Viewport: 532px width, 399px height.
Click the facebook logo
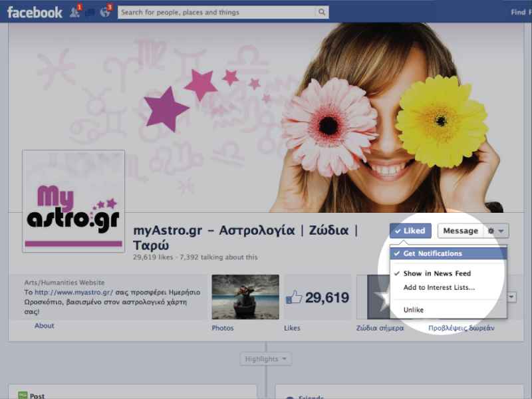point(35,13)
